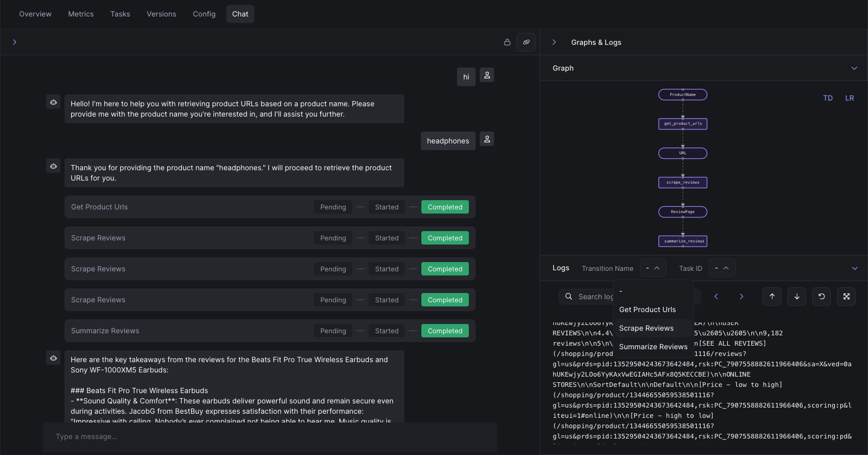868x455 pixels.
Task: Open the Overview tab
Action: [x=35, y=14]
